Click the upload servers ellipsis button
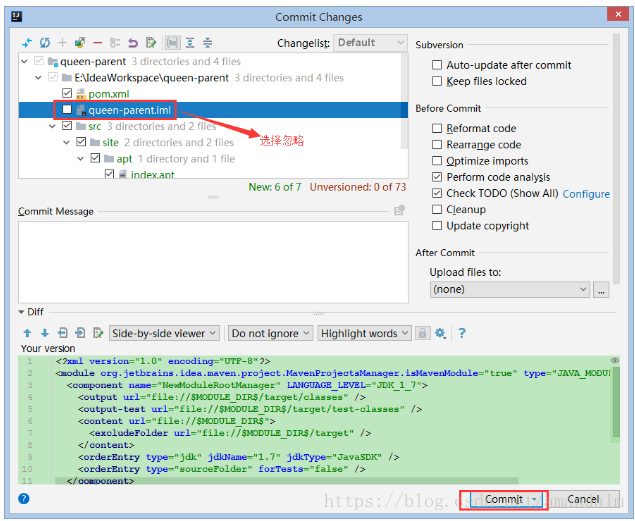635x521 pixels. pos(601,290)
